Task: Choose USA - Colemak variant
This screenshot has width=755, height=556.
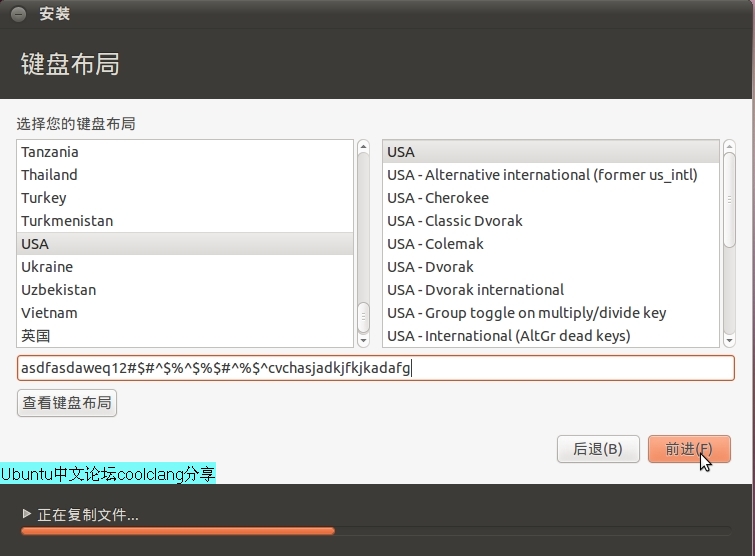Action: 551,244
